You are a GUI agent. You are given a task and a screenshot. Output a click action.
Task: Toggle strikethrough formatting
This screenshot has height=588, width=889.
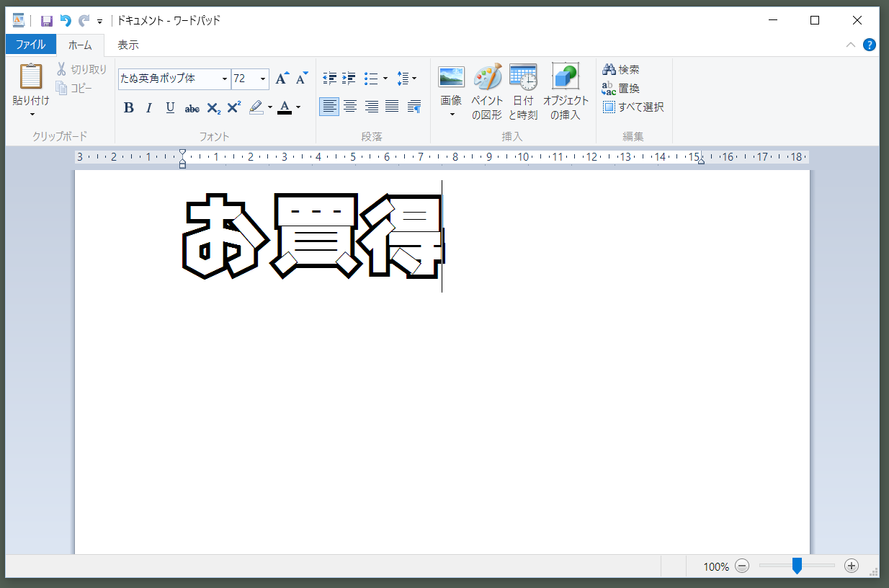(192, 107)
